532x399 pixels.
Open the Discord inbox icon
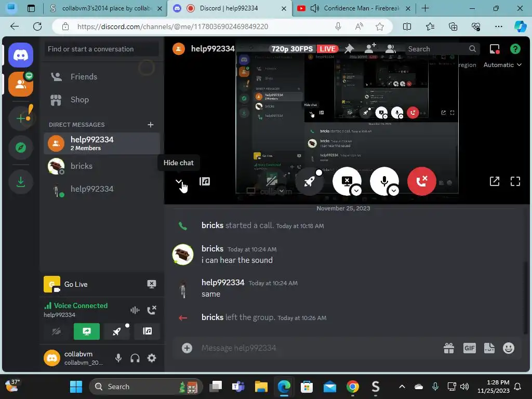tap(495, 49)
